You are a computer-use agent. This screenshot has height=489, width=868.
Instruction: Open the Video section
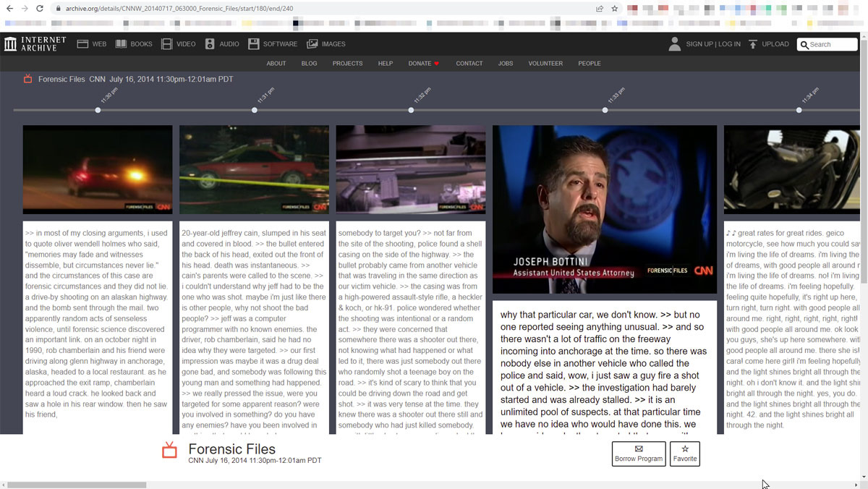point(178,44)
